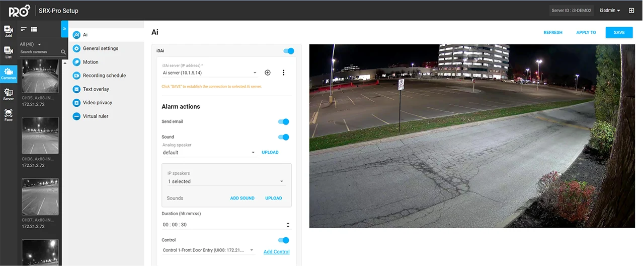Click the Add Control link
644x266 pixels.
(x=276, y=252)
